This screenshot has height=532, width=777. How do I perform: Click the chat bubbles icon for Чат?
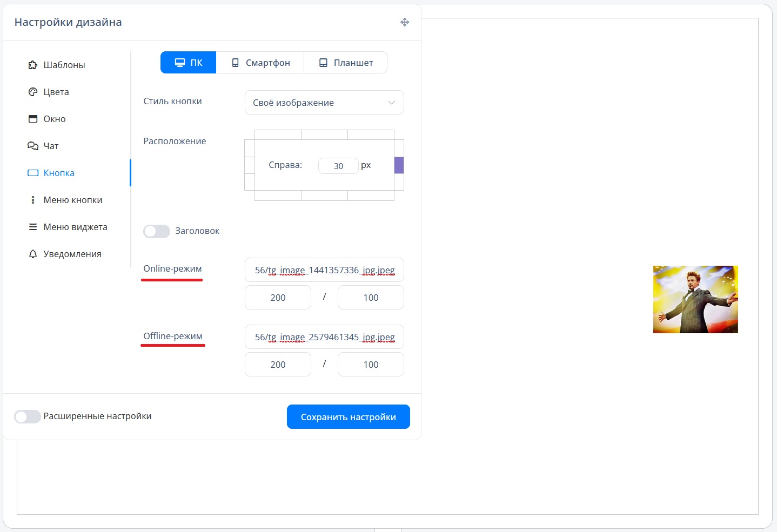point(32,146)
